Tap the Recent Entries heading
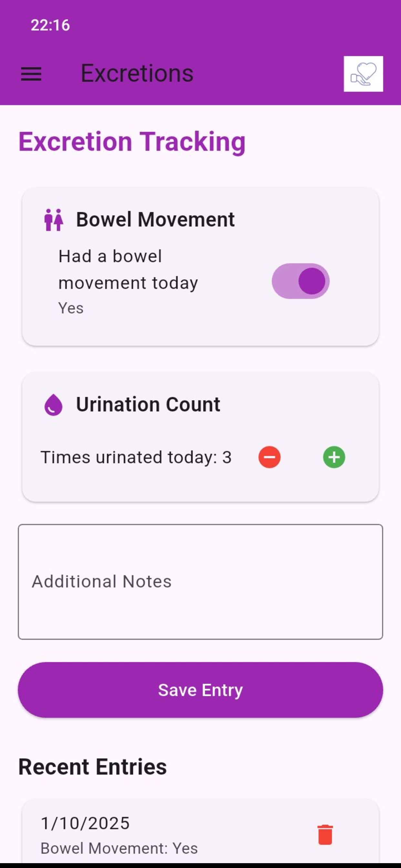This screenshot has height=868, width=401. (92, 767)
